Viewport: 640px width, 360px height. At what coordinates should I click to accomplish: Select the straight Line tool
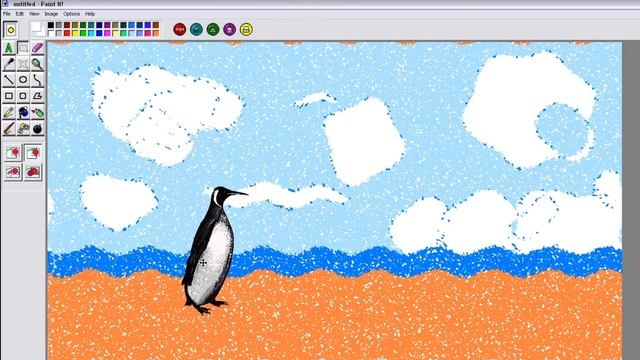9,80
